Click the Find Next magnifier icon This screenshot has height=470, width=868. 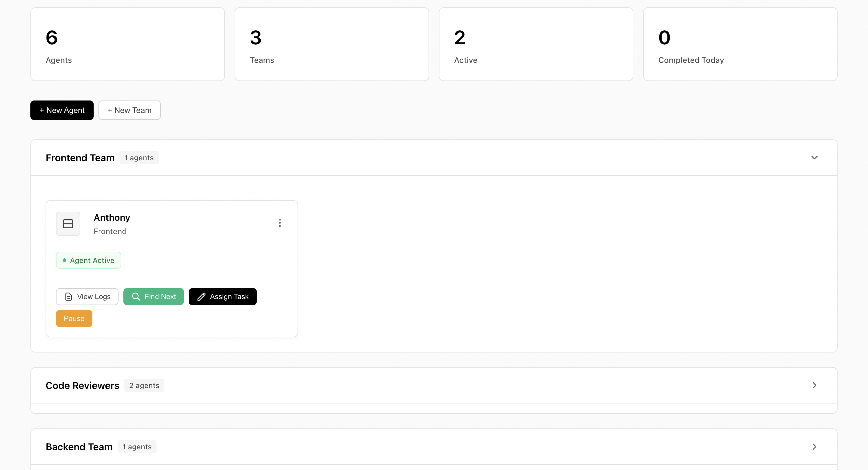[136, 297]
